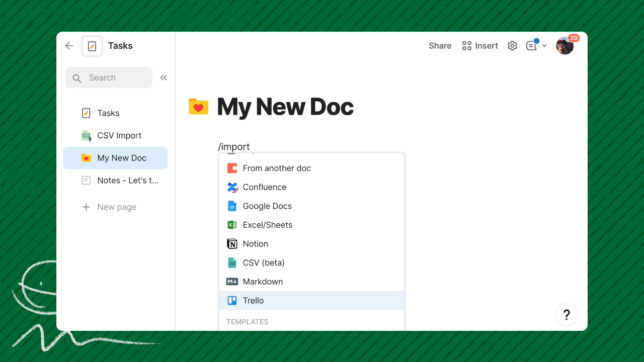Screen dimensions: 644x362
Task: Choose the Excel/Sheets import option
Action: (312, 225)
